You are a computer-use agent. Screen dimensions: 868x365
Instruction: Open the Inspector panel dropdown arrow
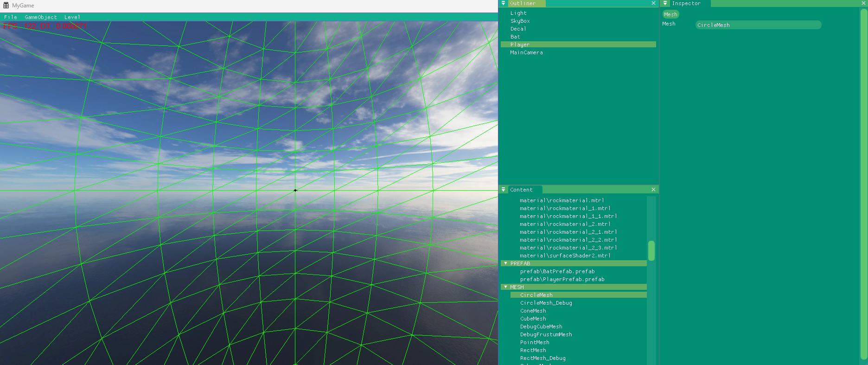(665, 3)
